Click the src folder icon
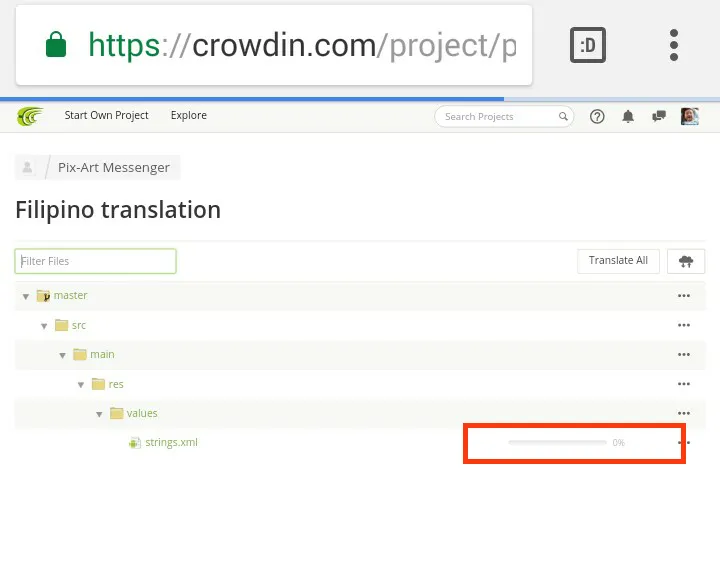Image resolution: width=720 pixels, height=566 pixels. click(62, 325)
